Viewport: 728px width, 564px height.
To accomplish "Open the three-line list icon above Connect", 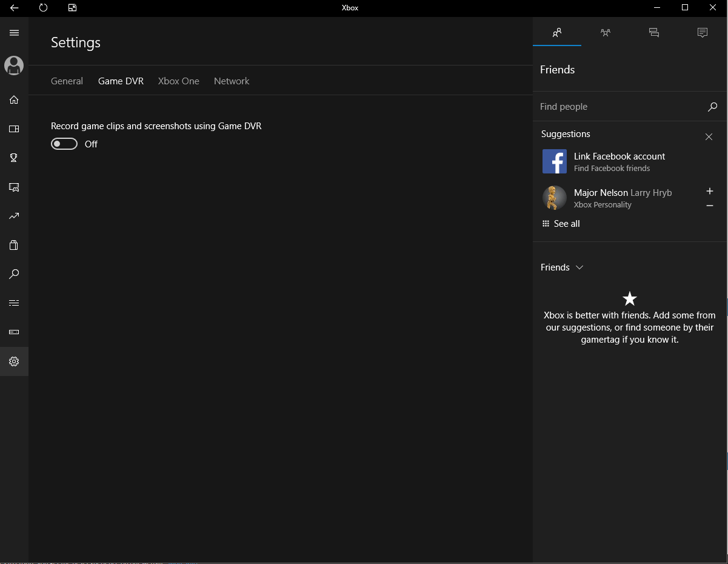I will tap(14, 303).
